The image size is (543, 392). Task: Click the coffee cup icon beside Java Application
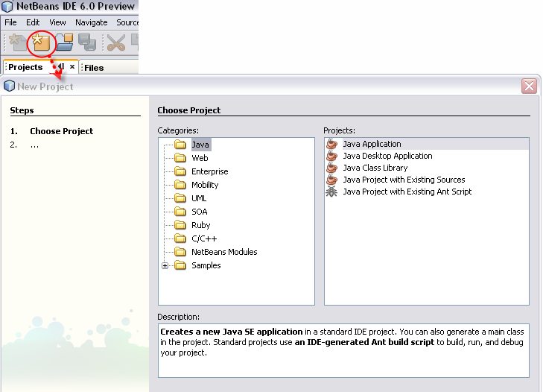coord(331,144)
